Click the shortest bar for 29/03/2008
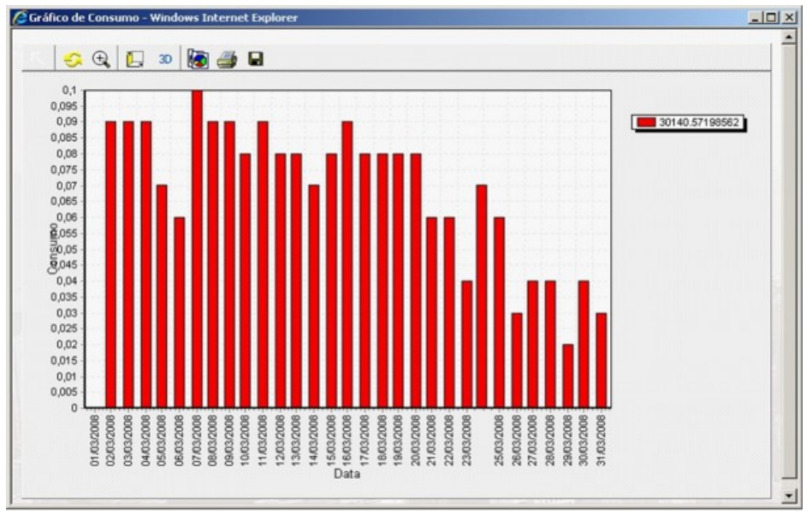The height and width of the screenshot is (514, 812). pos(568,375)
